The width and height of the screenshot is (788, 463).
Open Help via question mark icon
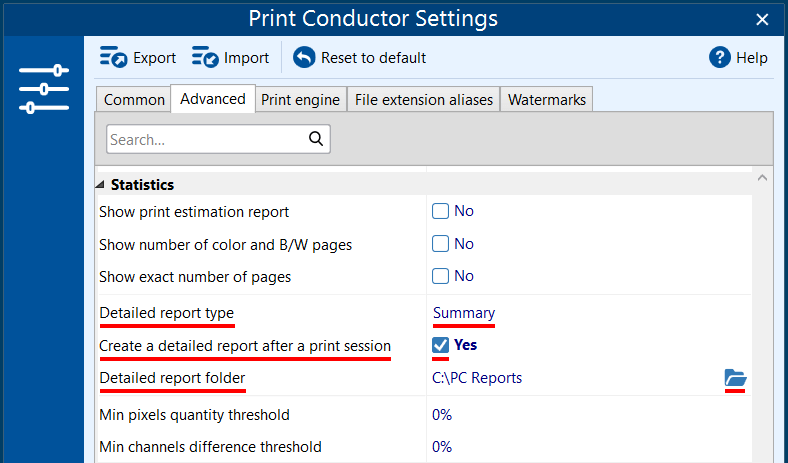tap(720, 57)
